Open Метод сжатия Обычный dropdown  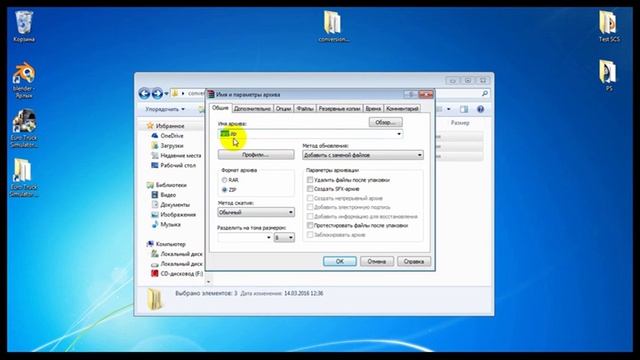point(256,212)
